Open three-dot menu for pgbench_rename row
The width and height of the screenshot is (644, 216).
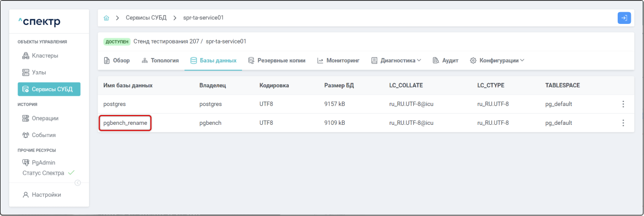623,123
